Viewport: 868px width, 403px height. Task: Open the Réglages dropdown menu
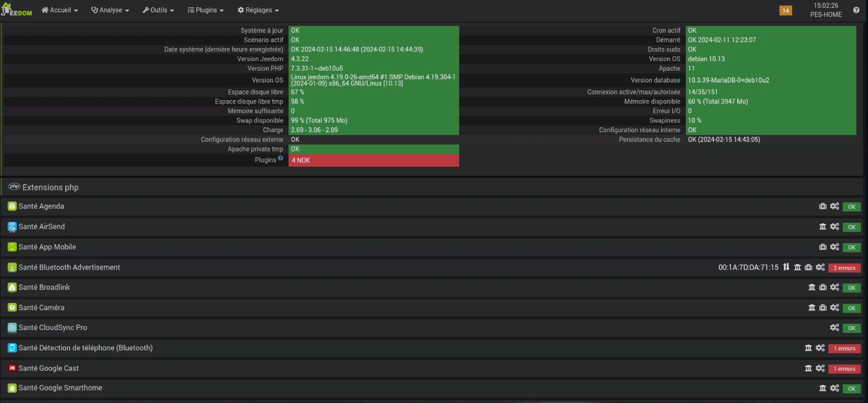[258, 10]
